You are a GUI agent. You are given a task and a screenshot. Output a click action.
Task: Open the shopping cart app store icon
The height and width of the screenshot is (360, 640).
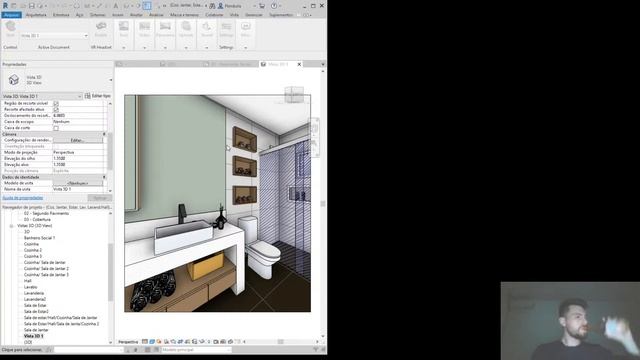click(262, 6)
